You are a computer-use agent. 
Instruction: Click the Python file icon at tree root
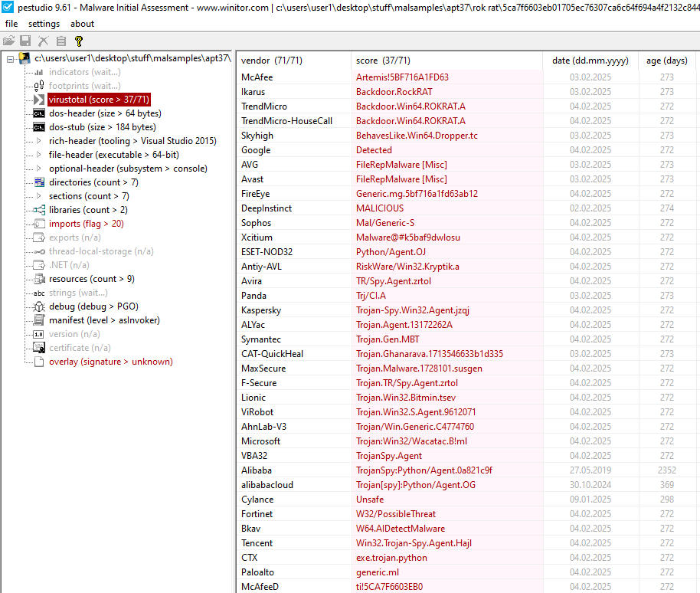click(x=25, y=58)
